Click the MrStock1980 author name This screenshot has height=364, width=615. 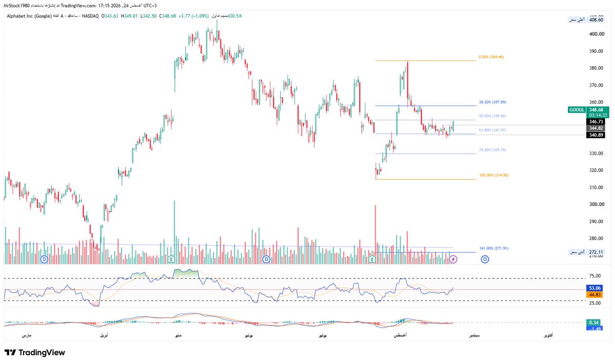tap(16, 5)
